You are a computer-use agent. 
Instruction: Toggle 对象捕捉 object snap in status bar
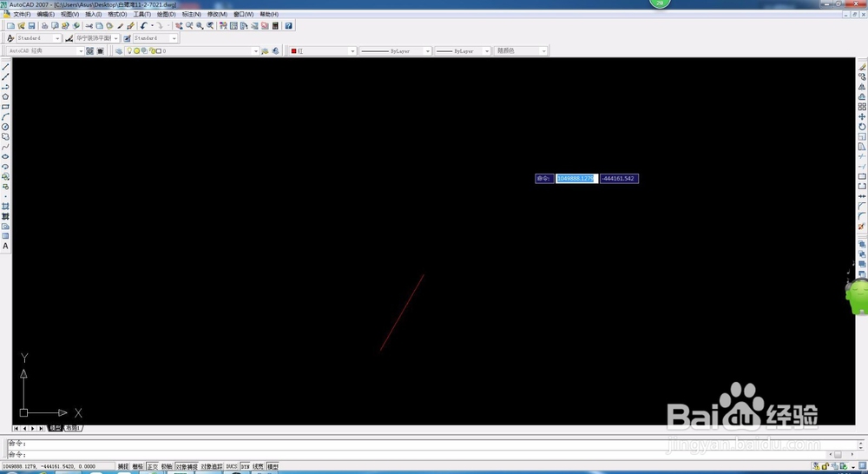point(187,467)
